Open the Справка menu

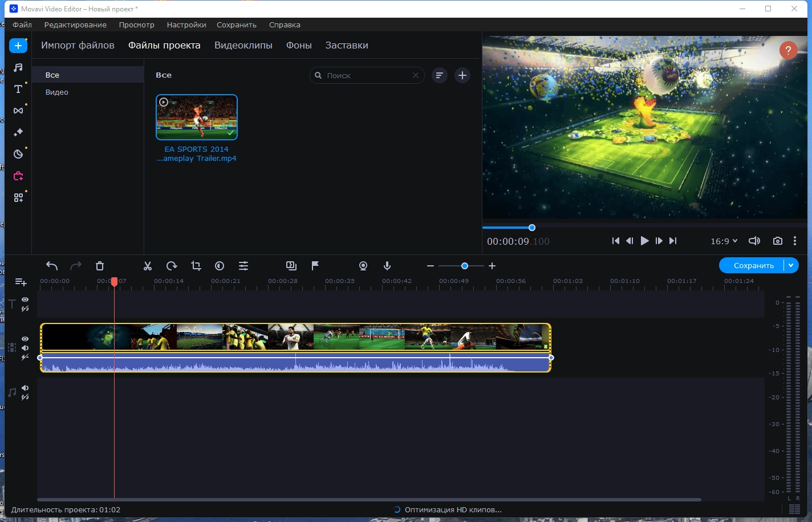tap(285, 25)
